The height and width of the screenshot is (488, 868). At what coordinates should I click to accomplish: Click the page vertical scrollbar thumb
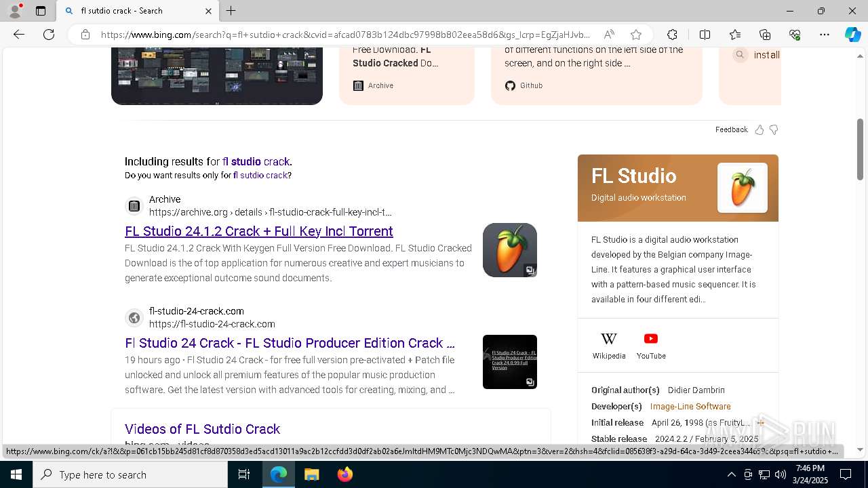click(x=861, y=149)
